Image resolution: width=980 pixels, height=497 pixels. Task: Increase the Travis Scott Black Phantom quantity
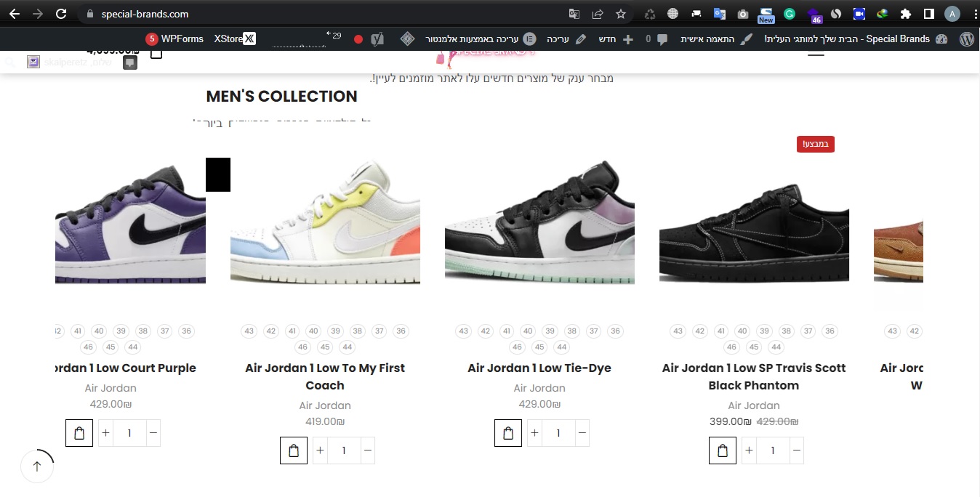coord(750,450)
